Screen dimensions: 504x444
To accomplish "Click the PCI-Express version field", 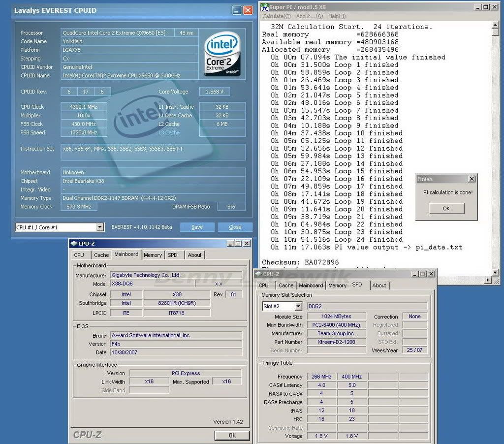I will (x=186, y=373).
